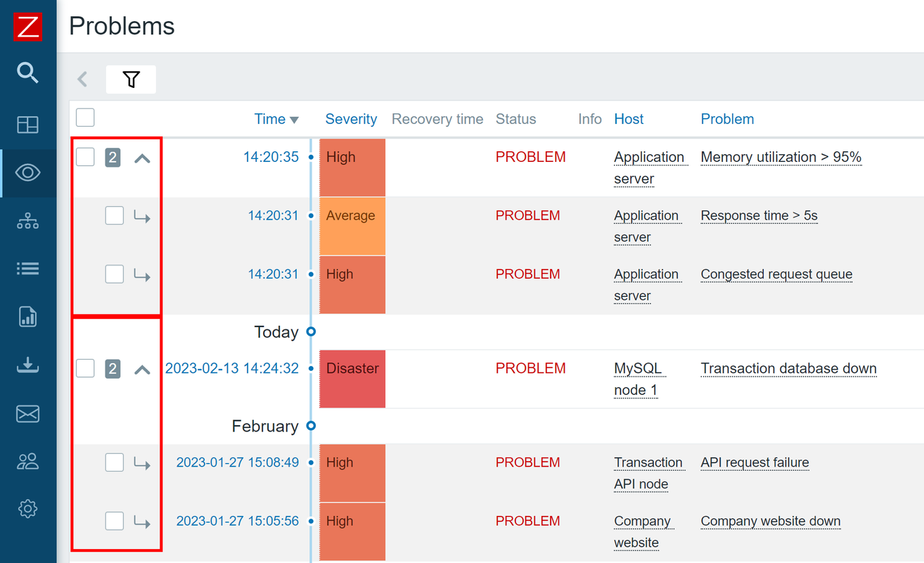Open the filter funnel tab
Viewport: 924px width, 563px height.
pyautogui.click(x=131, y=79)
